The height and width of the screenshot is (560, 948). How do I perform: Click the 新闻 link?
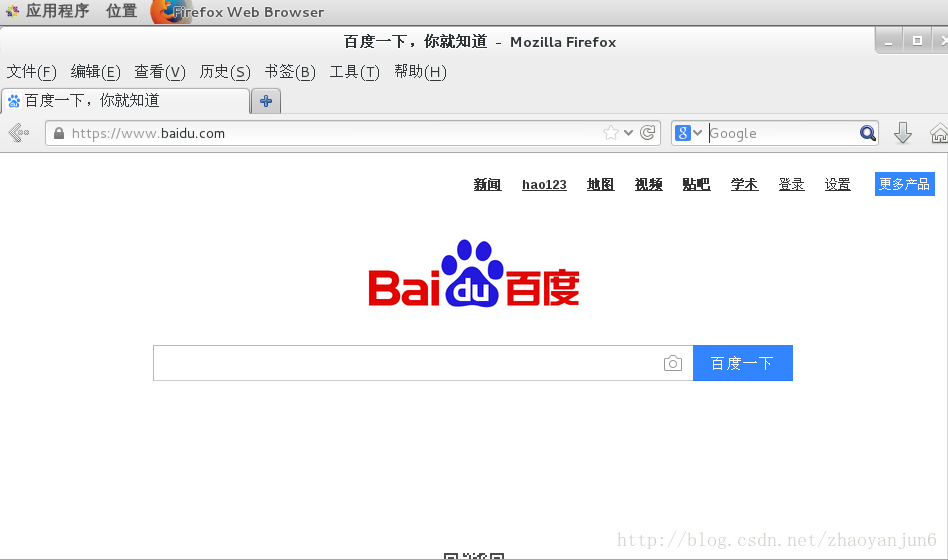(487, 184)
